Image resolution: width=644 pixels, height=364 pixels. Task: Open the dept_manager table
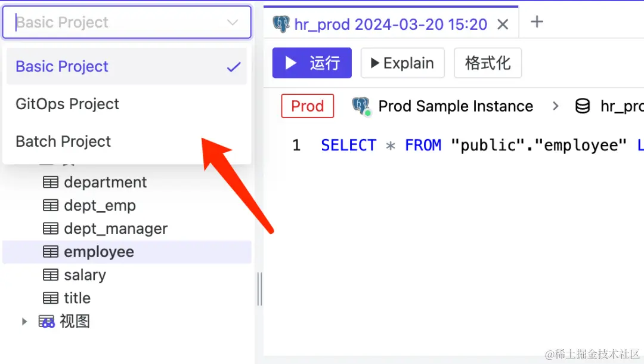(x=116, y=229)
